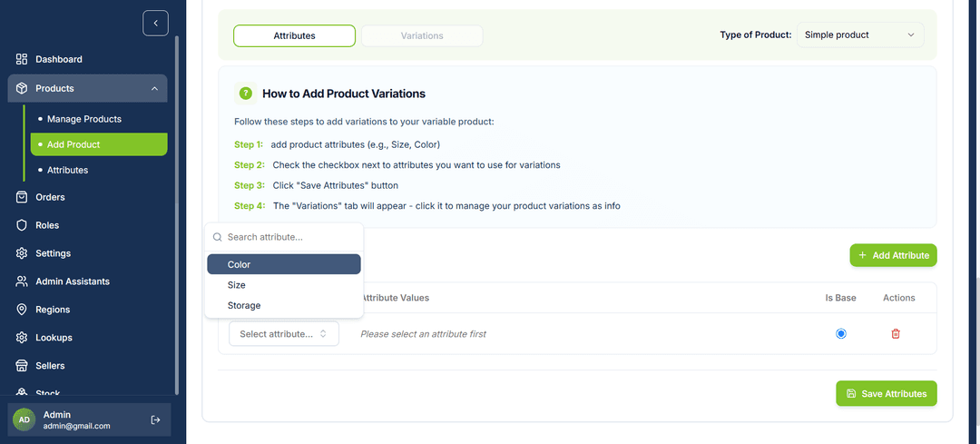Collapse the Products menu chevron
This screenshot has width=980, height=444.
pyautogui.click(x=154, y=89)
